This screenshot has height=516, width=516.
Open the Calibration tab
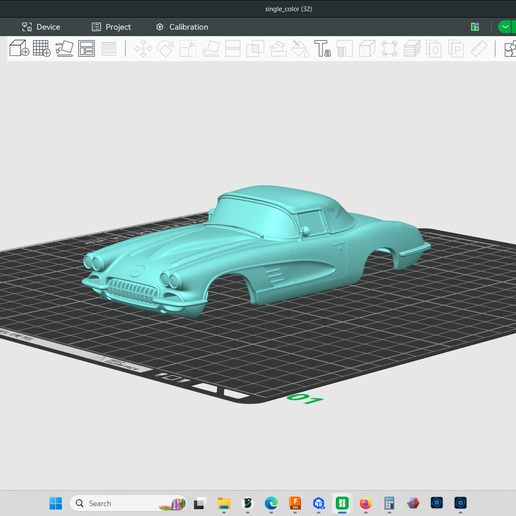coord(182,27)
